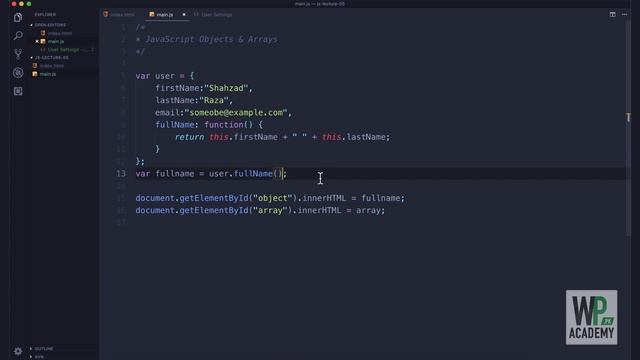This screenshot has height=360, width=640.
Task: Click the red close window button
Action: [14, 4]
